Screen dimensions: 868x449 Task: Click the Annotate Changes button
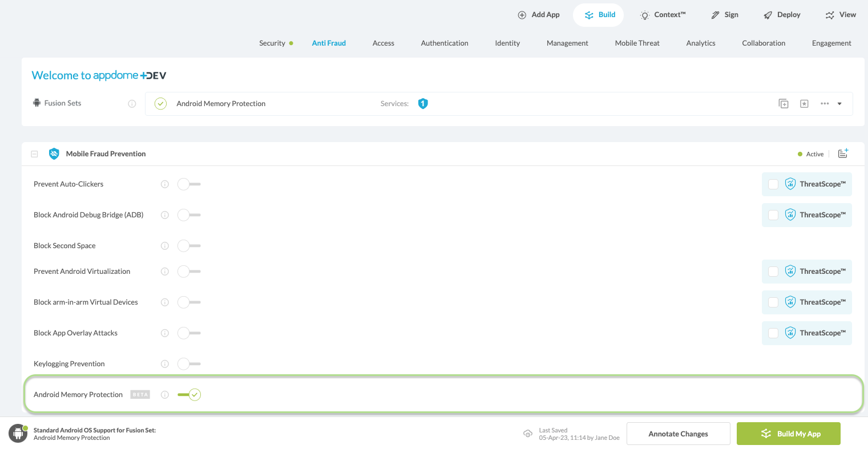(678, 434)
